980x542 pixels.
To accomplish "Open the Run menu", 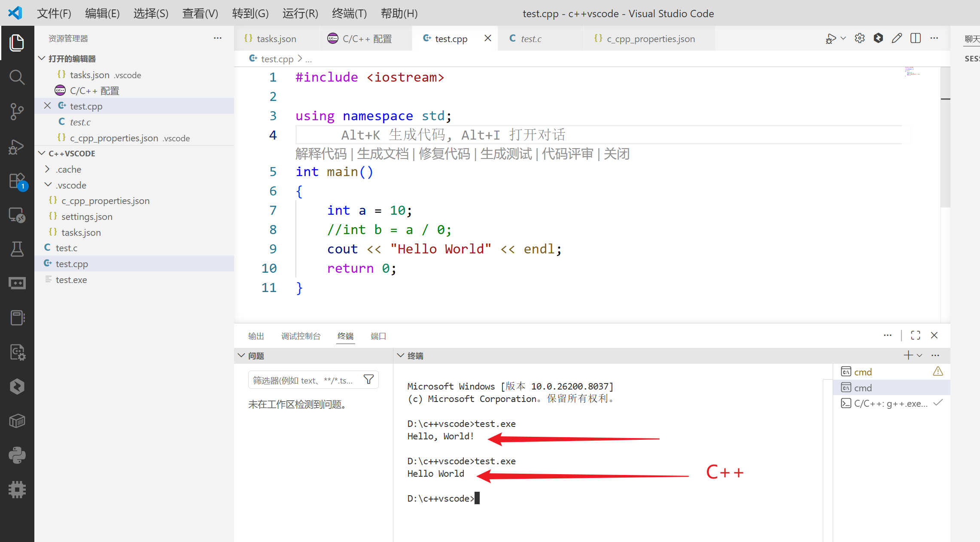I will point(300,13).
